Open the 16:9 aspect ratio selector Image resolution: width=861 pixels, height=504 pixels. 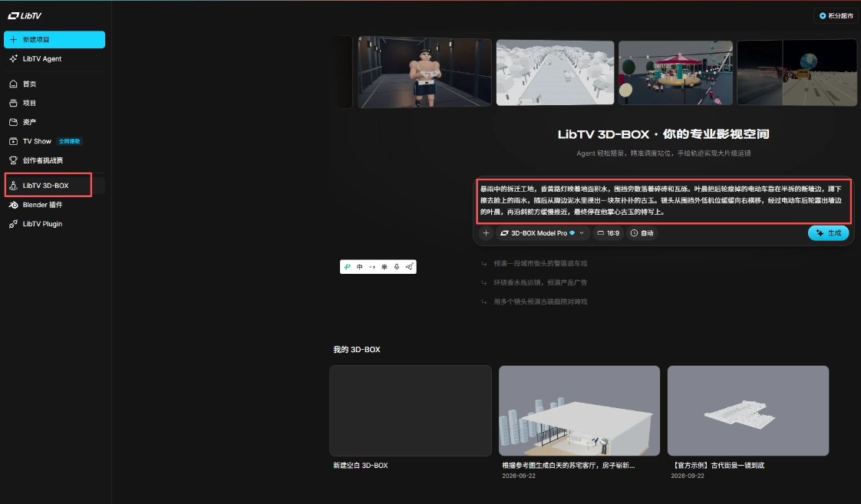(608, 232)
